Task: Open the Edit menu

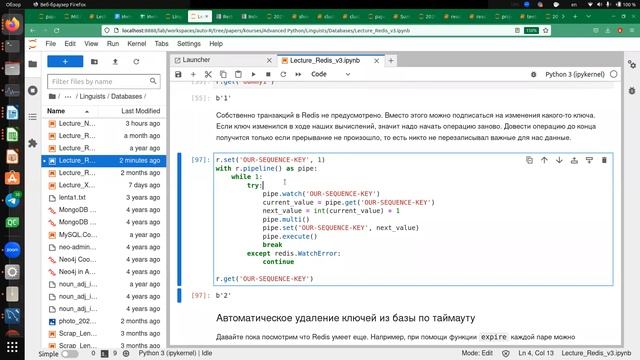Action: (70, 44)
